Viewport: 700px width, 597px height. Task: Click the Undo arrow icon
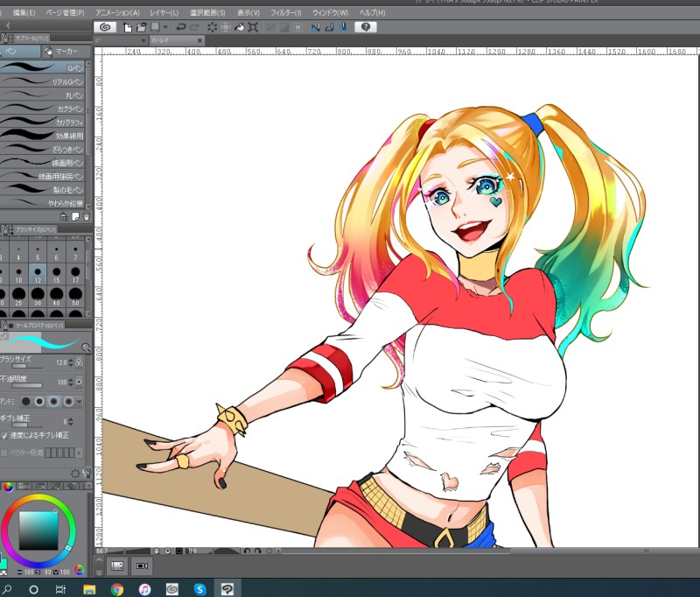coord(181,27)
